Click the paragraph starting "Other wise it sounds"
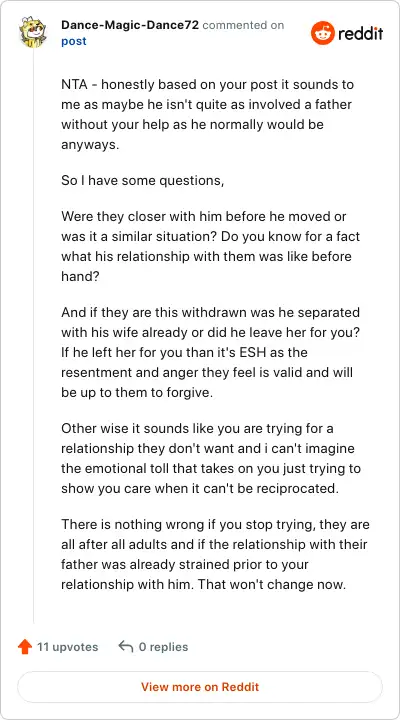 211,459
